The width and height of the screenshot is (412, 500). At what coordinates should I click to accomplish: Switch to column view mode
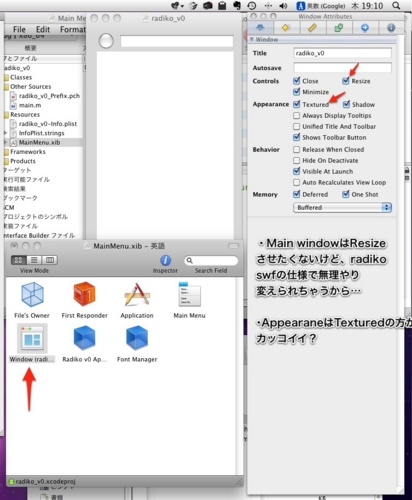click(x=50, y=260)
